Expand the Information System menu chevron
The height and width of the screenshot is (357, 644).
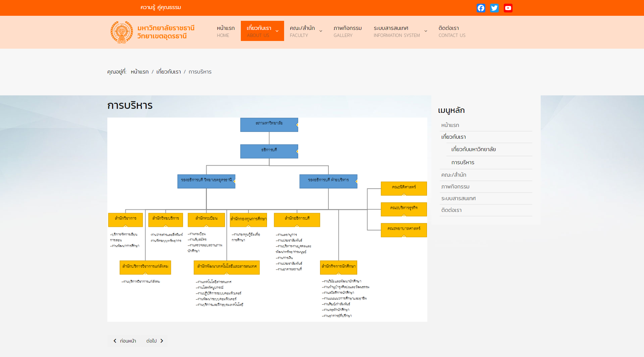click(x=426, y=31)
